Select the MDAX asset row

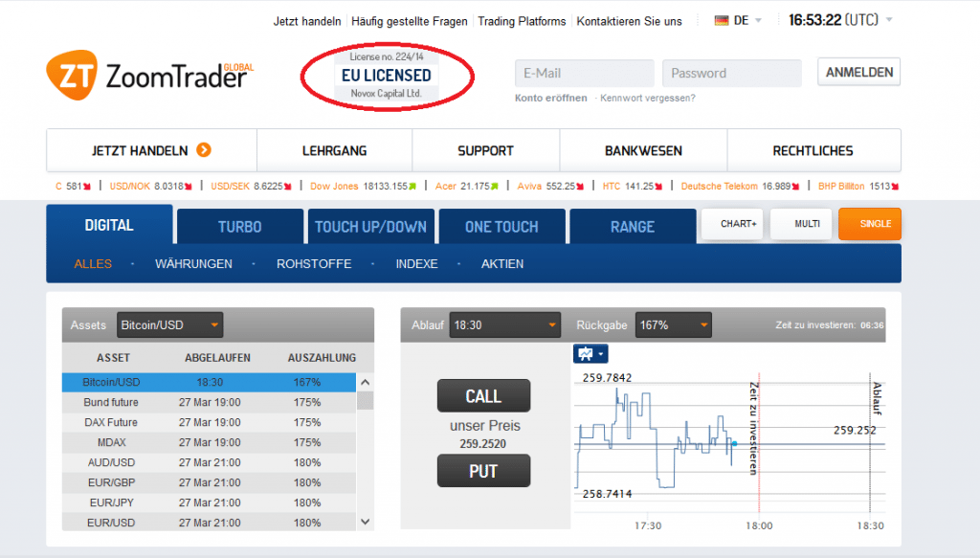209,442
